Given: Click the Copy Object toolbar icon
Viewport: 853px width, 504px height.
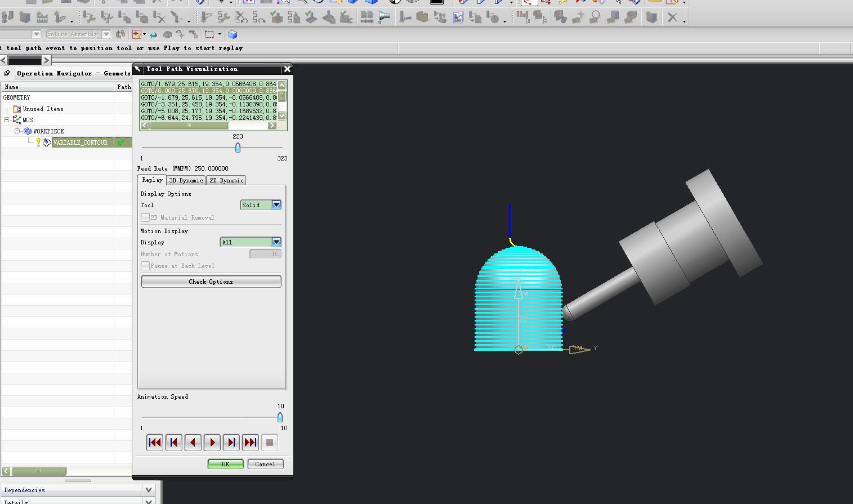Looking at the screenshot, I should coord(124,17).
